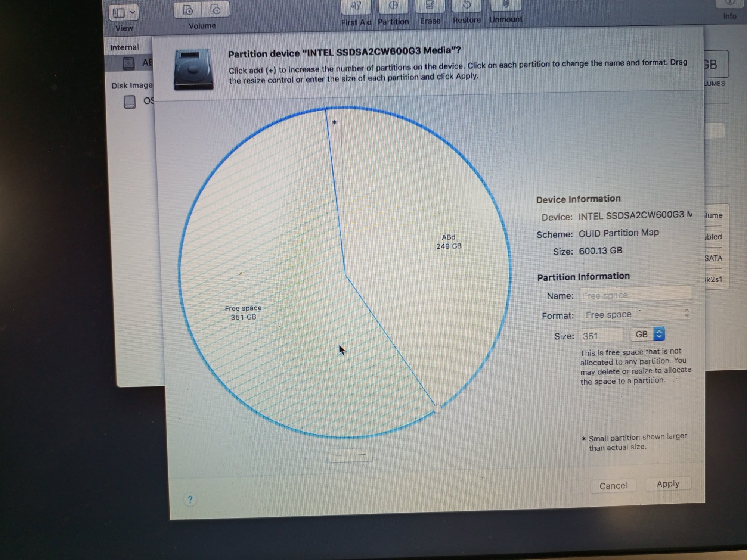Click the partition Size field
Screen dimensions: 747x560
pos(602,335)
